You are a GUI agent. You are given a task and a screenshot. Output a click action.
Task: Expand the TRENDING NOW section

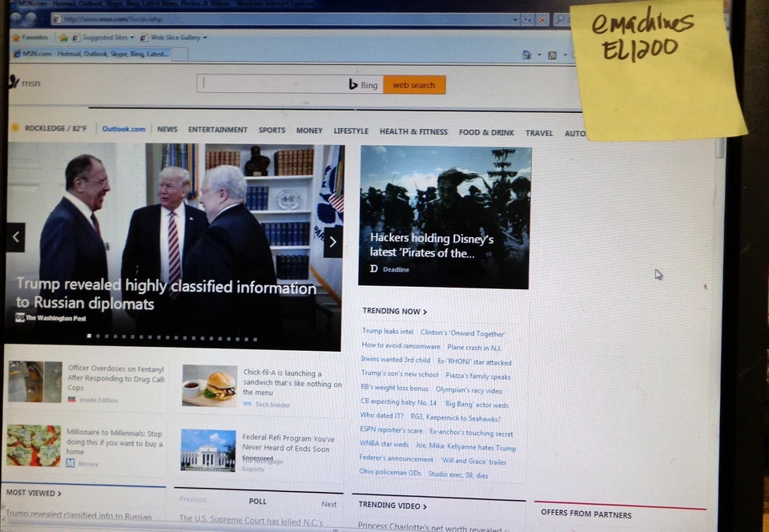pyautogui.click(x=394, y=311)
